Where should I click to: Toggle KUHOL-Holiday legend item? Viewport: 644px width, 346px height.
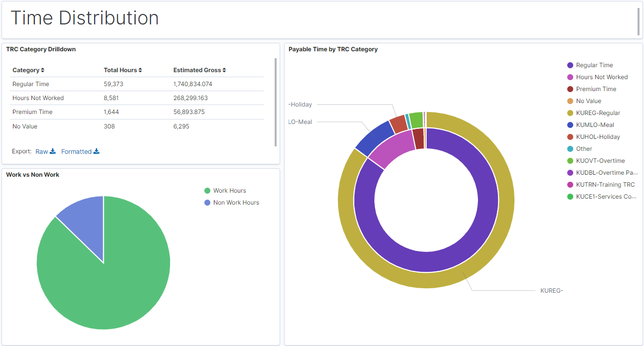point(594,137)
